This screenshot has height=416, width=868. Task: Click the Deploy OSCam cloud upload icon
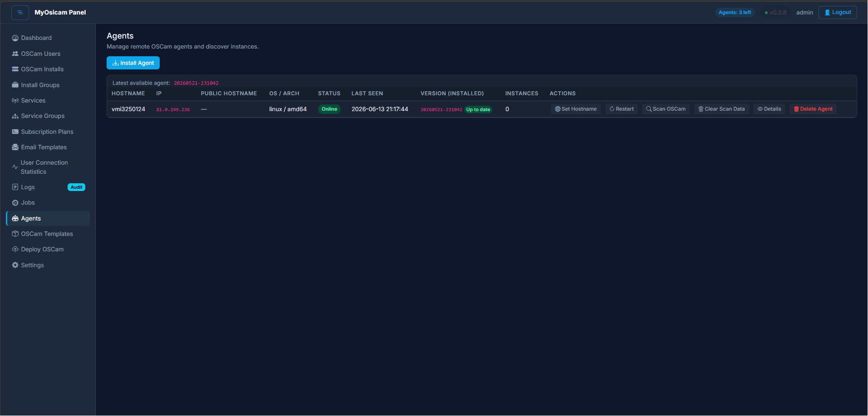click(x=15, y=250)
